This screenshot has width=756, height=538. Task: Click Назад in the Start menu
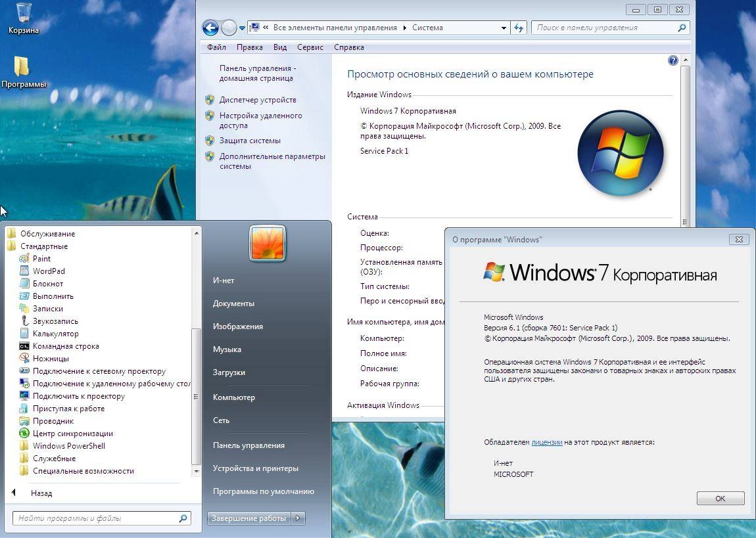[x=41, y=493]
